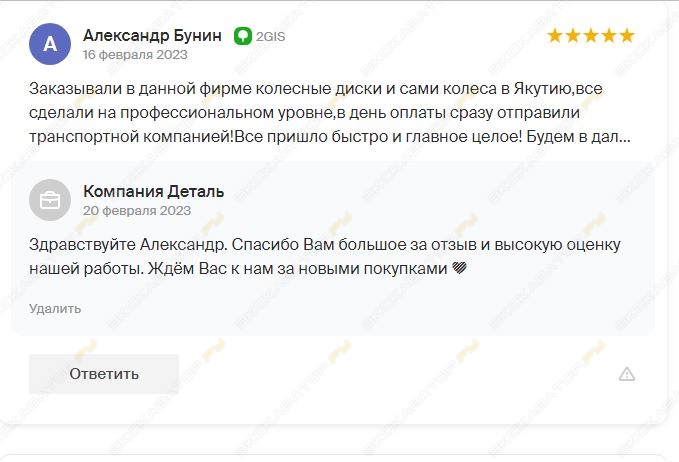The width and height of the screenshot is (679, 462).
Task: Click the review text about Якутию
Action: 330,113
